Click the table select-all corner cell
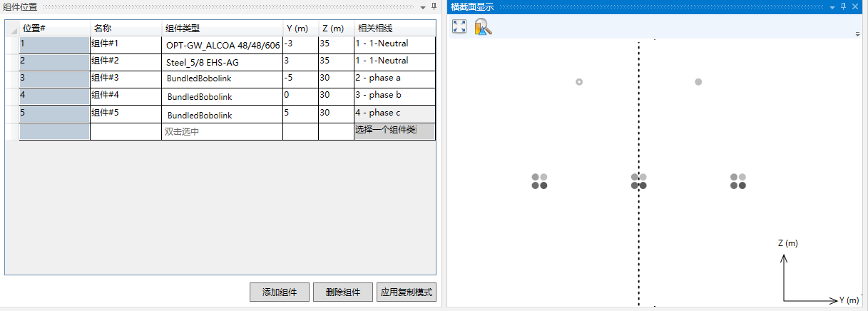Image resolution: width=868 pixels, height=311 pixels. point(12,29)
